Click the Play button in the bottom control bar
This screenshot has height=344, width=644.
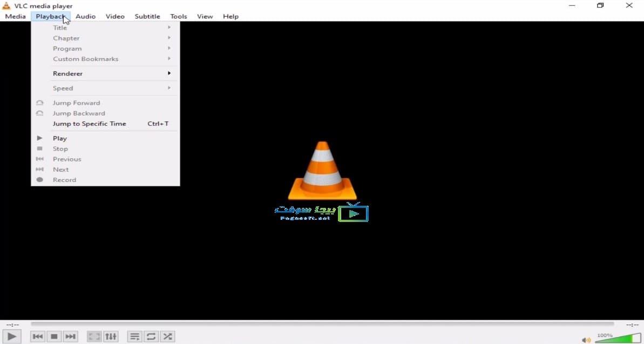(x=11, y=336)
